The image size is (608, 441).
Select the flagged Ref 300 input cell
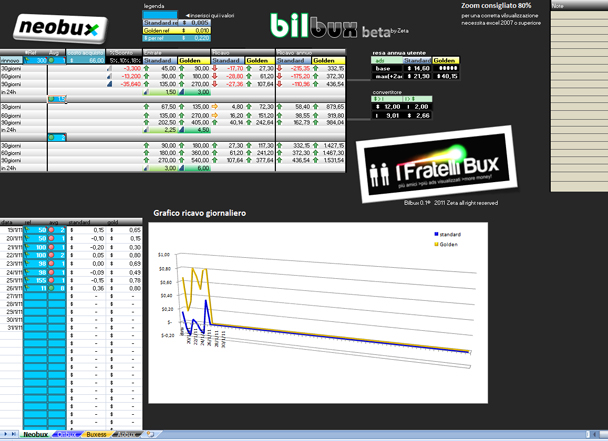pos(36,61)
